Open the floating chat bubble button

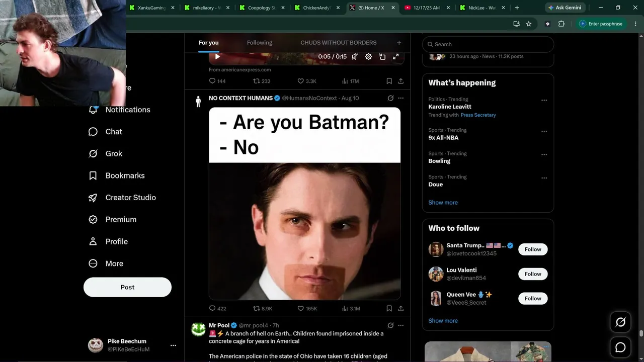tap(620, 347)
